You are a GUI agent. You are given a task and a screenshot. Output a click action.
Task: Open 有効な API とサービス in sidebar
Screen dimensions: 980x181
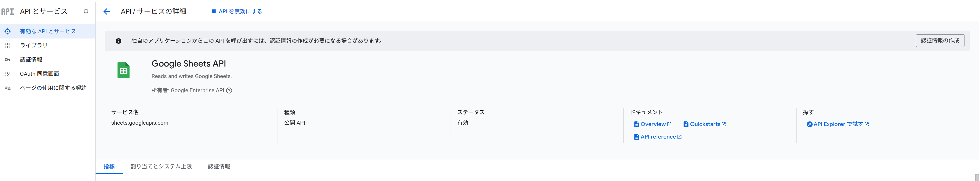48,31
